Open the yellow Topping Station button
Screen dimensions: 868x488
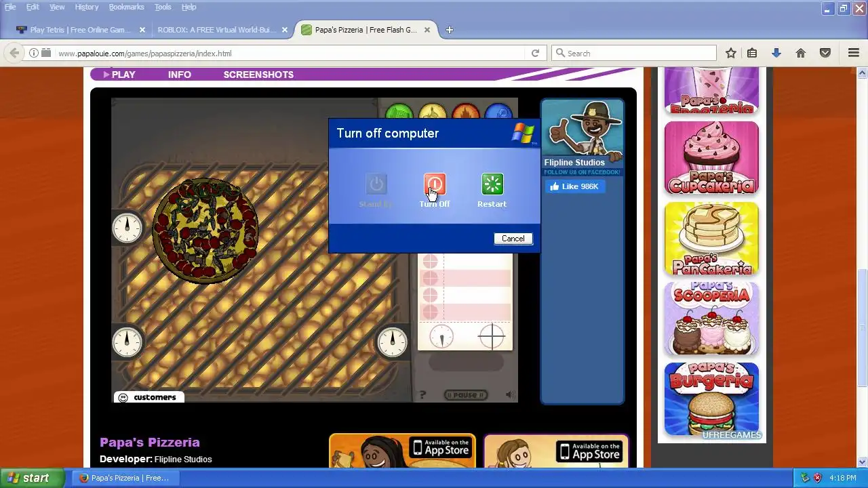tap(433, 113)
